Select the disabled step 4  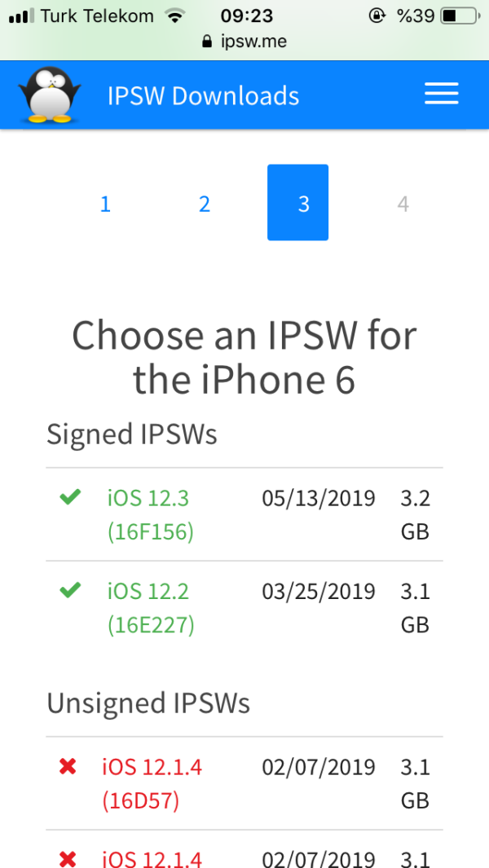[403, 203]
